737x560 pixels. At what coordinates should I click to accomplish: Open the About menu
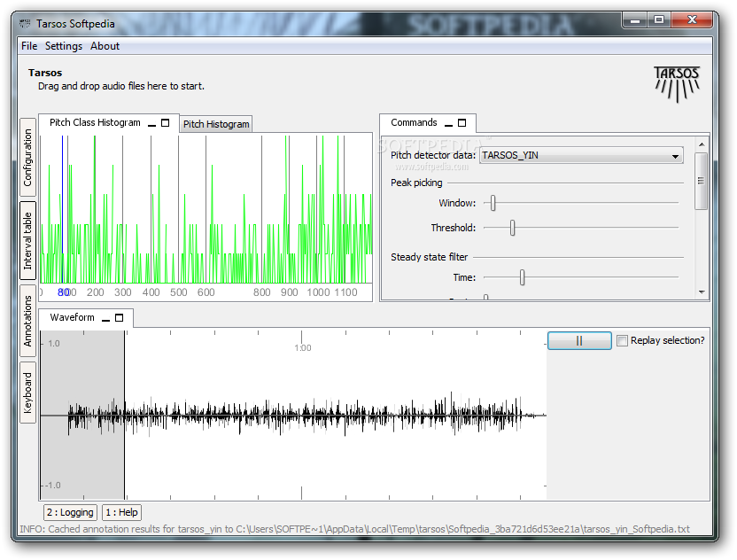click(105, 46)
